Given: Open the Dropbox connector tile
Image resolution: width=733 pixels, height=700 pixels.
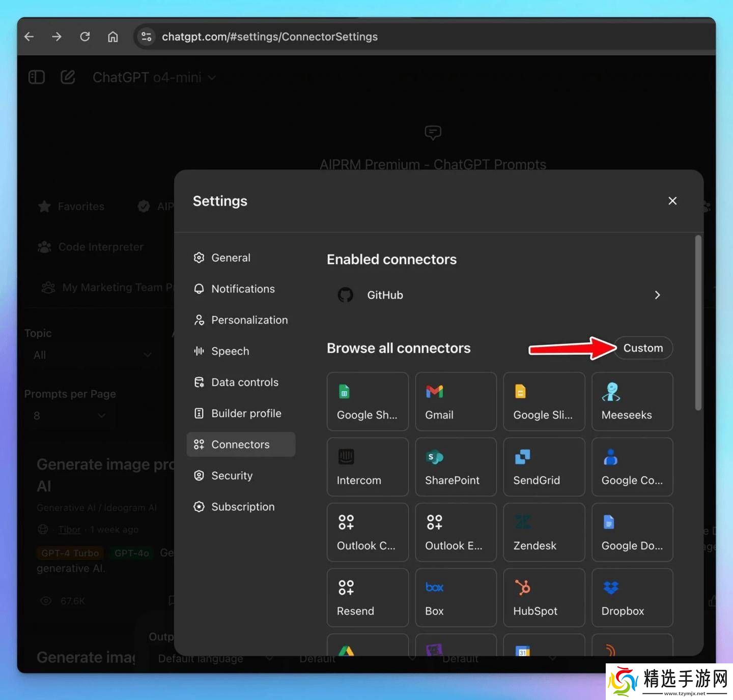Looking at the screenshot, I should [632, 597].
